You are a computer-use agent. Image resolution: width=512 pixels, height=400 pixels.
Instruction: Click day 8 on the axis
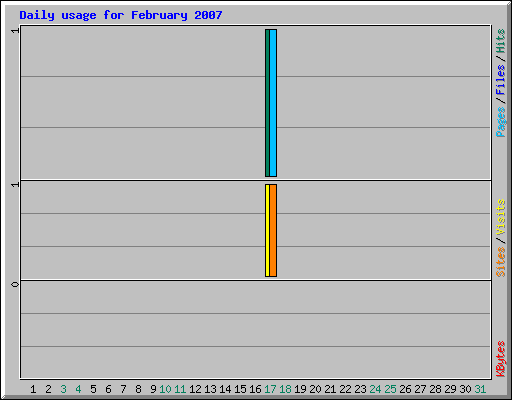click(138, 389)
